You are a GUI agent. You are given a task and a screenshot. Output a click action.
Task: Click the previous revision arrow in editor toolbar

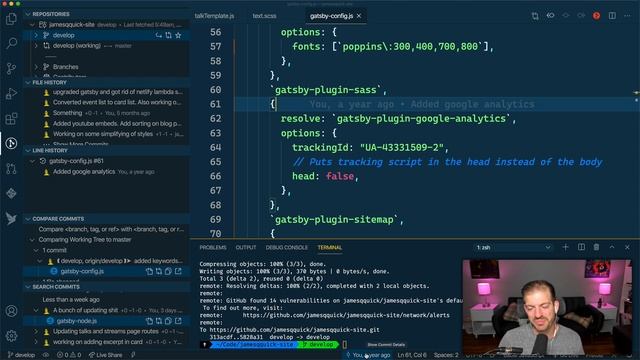click(x=550, y=16)
